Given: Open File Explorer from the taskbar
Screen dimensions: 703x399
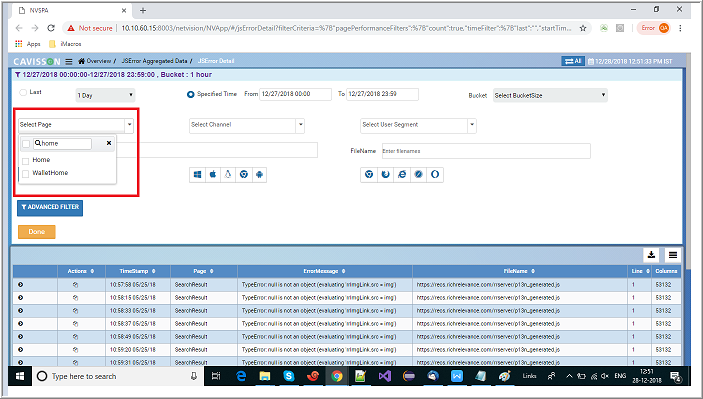Looking at the screenshot, I should tap(265, 376).
